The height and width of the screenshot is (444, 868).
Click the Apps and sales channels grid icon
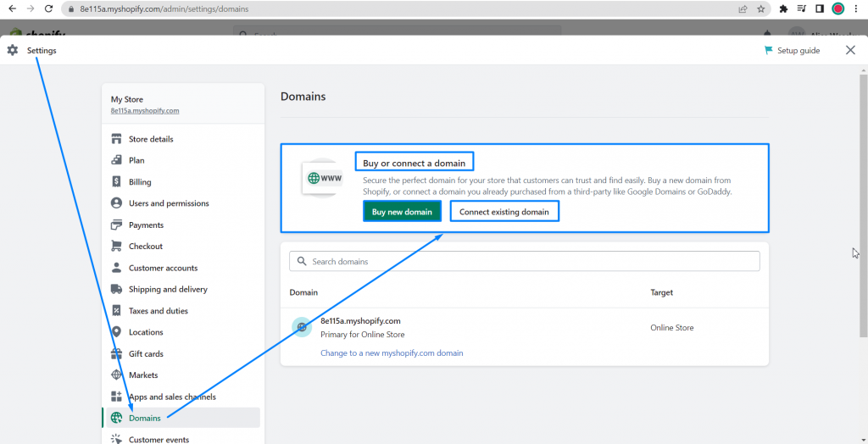116,397
